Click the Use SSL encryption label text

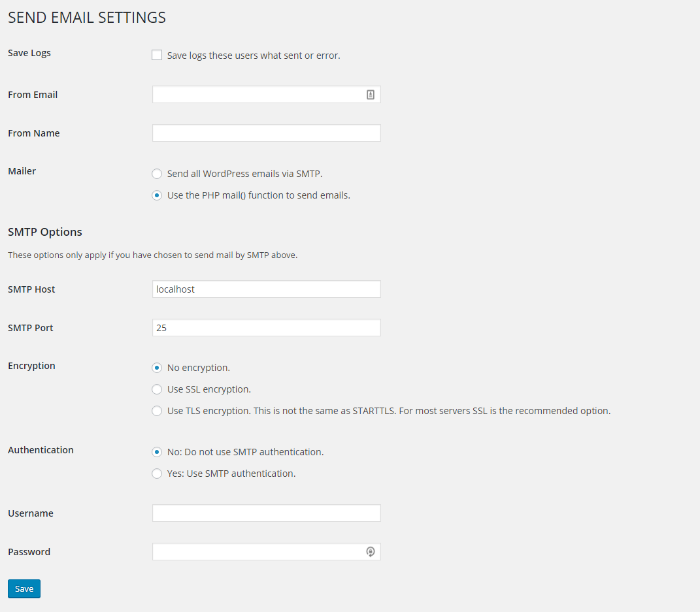(209, 389)
